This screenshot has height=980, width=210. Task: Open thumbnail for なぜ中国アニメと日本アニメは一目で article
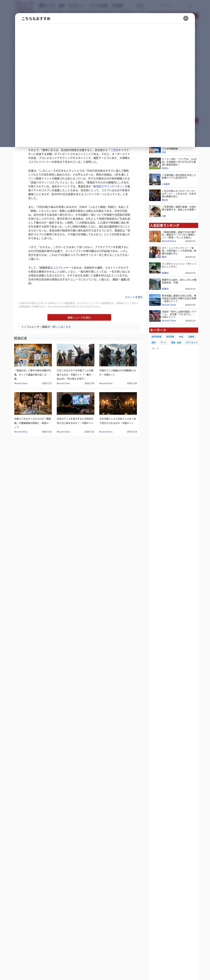118,403
